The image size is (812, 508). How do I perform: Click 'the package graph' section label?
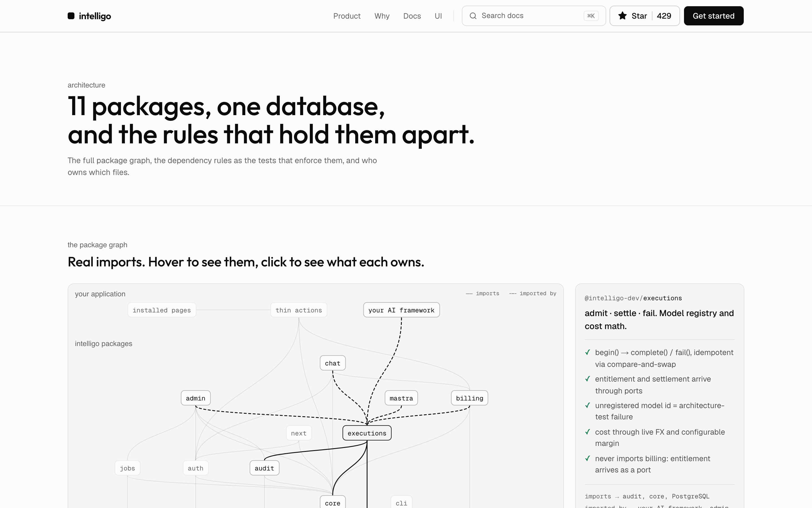(97, 245)
